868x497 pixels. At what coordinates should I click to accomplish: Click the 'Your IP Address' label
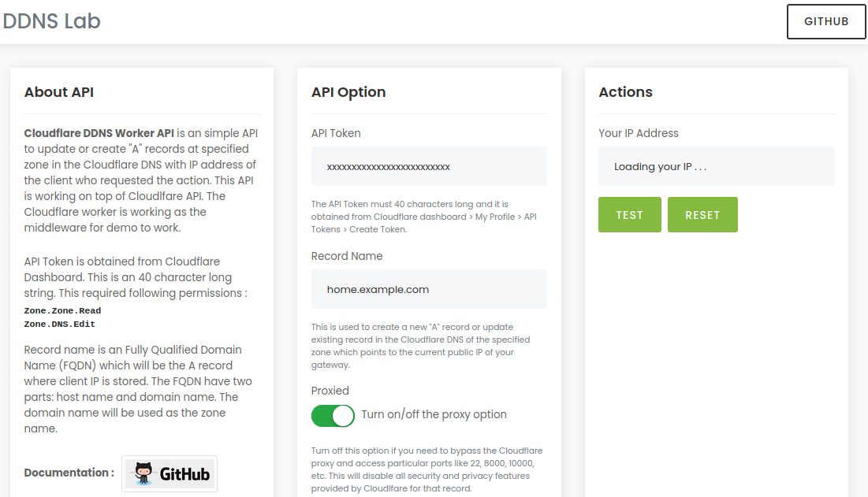coord(639,133)
